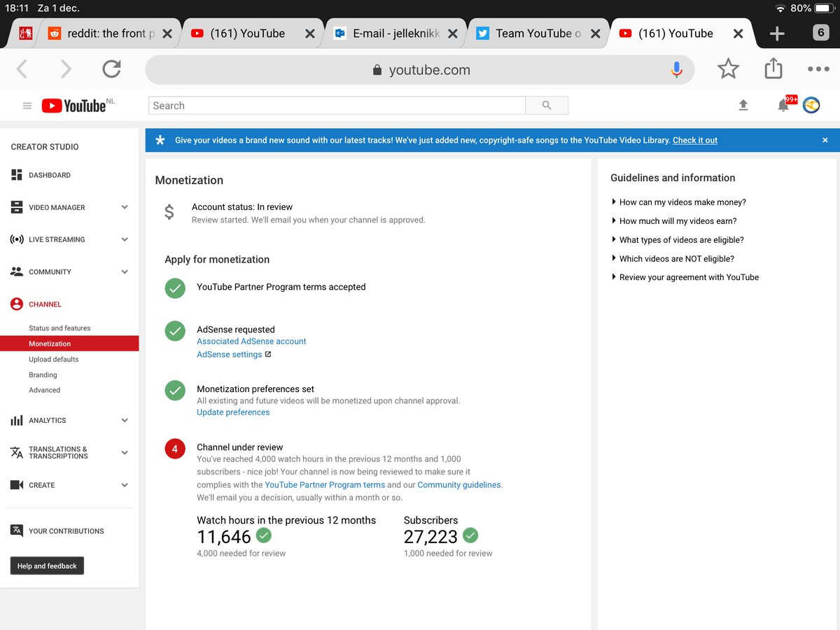Open Advanced channel settings

(44, 390)
